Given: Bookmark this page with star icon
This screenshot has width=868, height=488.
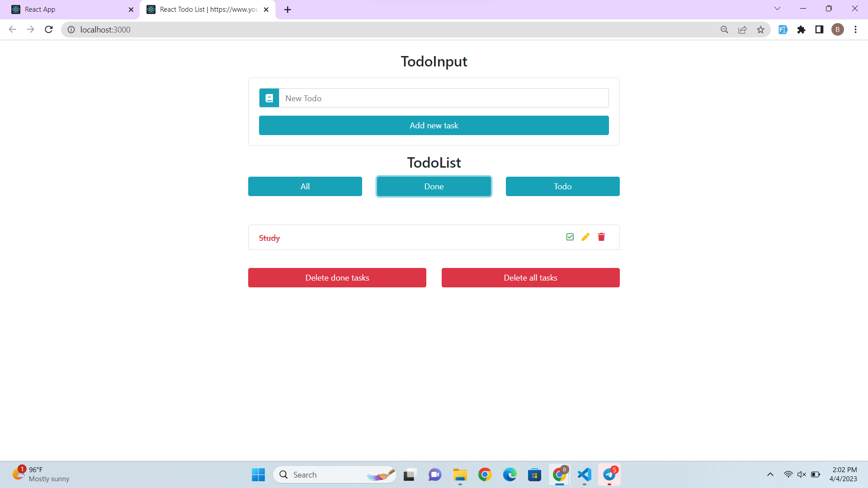Looking at the screenshot, I should (x=760, y=30).
